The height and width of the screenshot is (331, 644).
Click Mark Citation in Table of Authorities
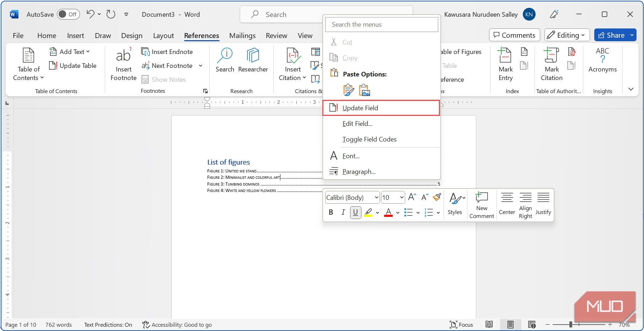552,64
